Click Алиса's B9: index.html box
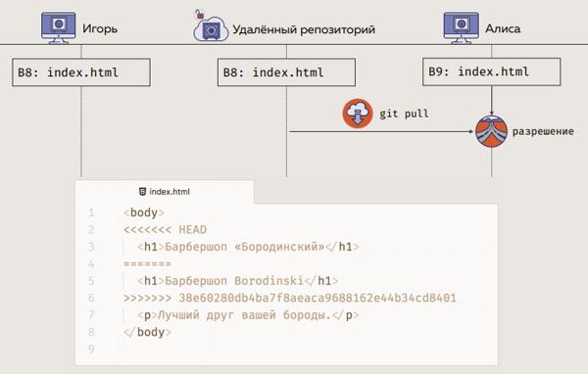 [x=492, y=71]
